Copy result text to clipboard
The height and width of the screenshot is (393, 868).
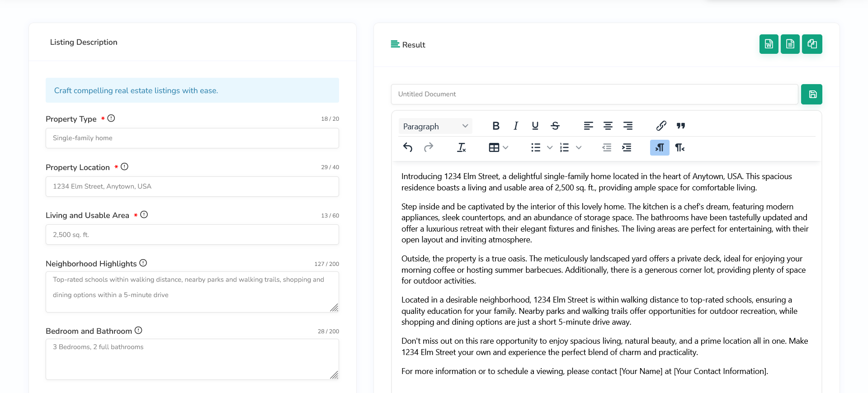(812, 44)
